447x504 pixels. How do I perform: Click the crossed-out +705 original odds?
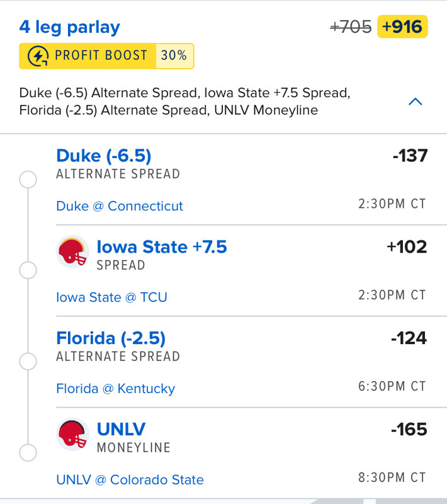pos(351,27)
